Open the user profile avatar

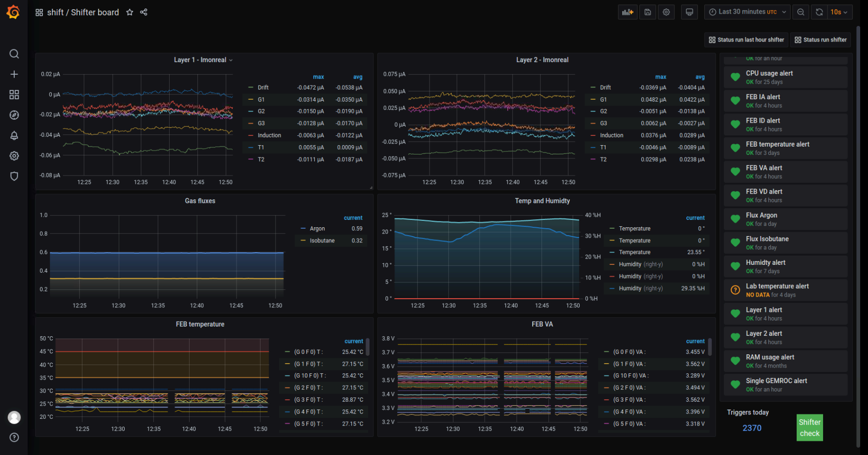coord(14,417)
